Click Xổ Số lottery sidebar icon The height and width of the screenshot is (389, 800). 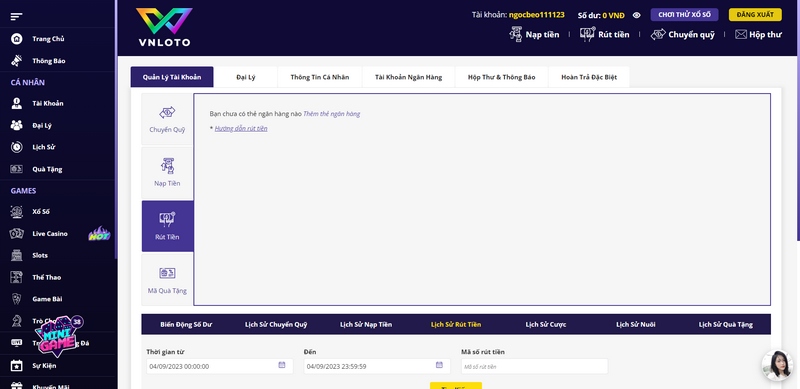click(17, 211)
